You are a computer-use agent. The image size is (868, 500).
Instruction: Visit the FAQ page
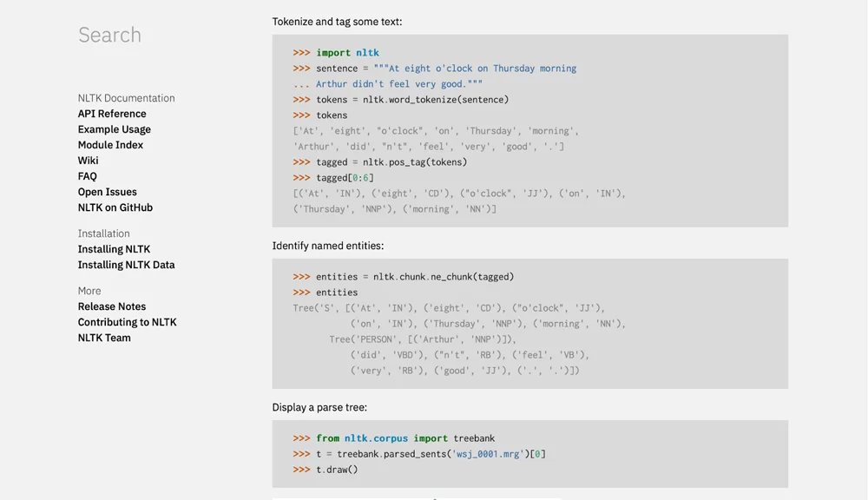coord(87,176)
